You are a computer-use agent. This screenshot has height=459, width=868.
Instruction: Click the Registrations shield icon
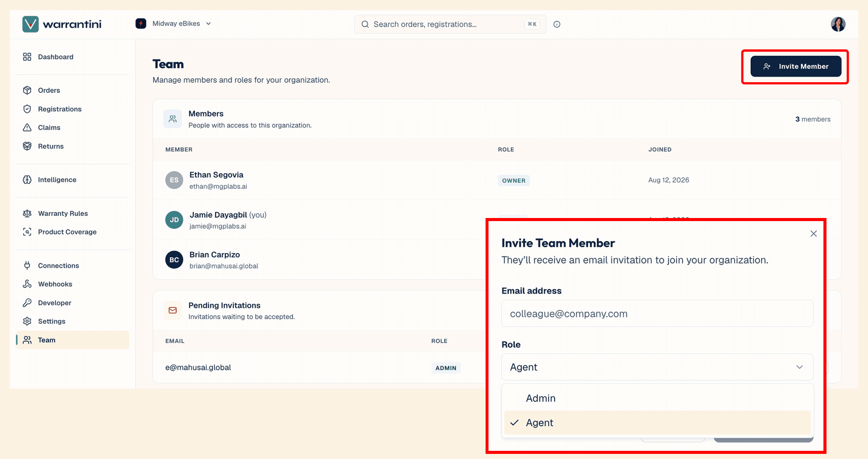(27, 109)
